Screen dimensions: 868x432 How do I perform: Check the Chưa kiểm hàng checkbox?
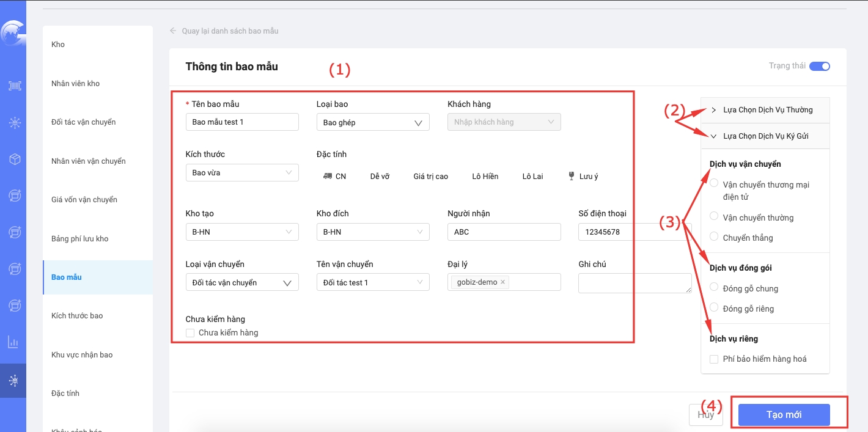click(190, 333)
